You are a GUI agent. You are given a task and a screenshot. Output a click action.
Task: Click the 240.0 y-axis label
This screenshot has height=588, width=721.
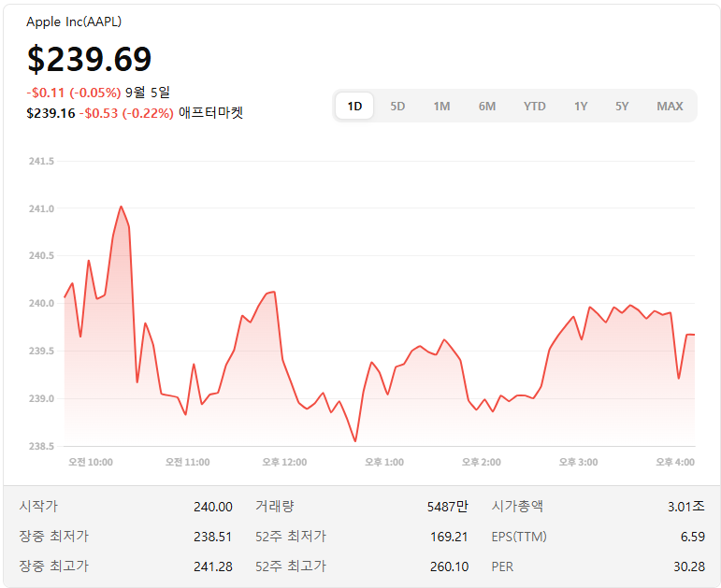pos(41,304)
